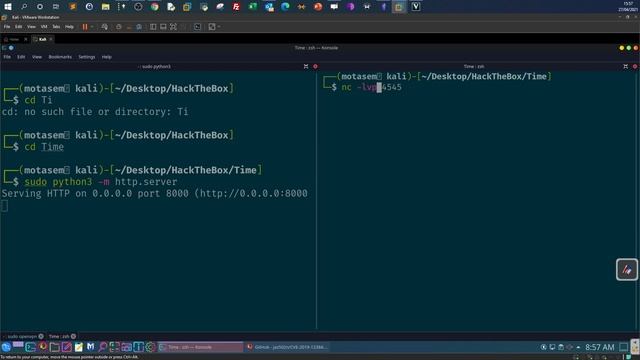Switch to the sudo openvpn Konsole tab
This screenshot has width=640, height=360.
(x=22, y=336)
